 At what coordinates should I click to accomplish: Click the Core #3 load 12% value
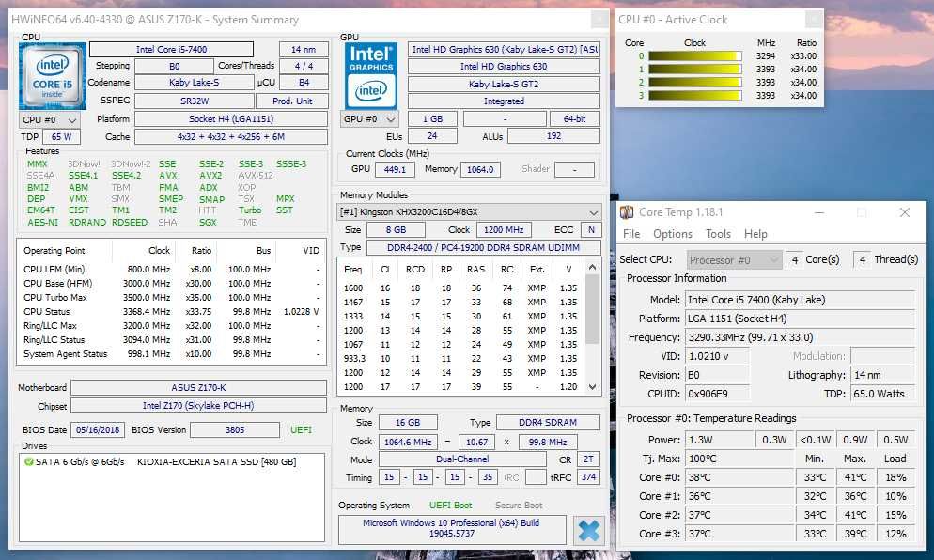pyautogui.click(x=895, y=534)
